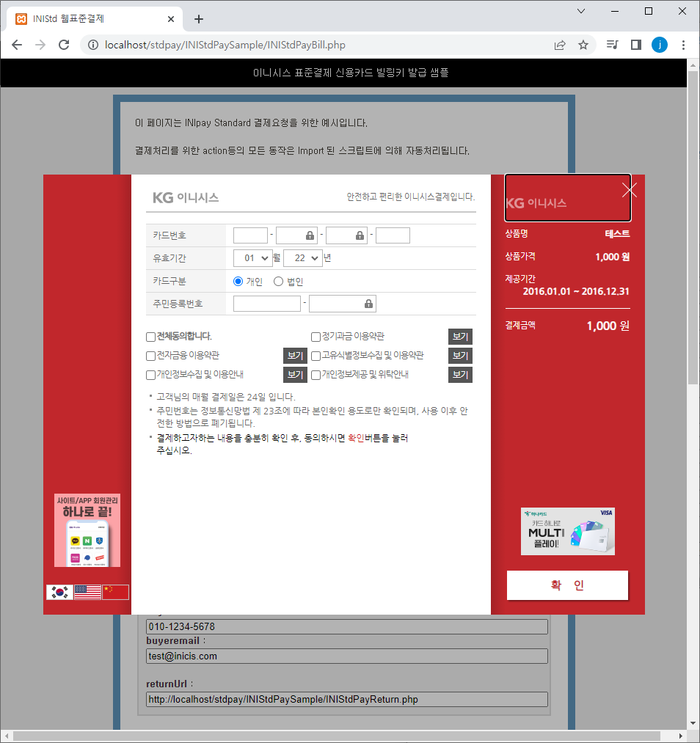Screen dimensions: 700x743
Task: View 개인정보수집 및 이용안내 with 보기 button
Action: [x=295, y=375]
